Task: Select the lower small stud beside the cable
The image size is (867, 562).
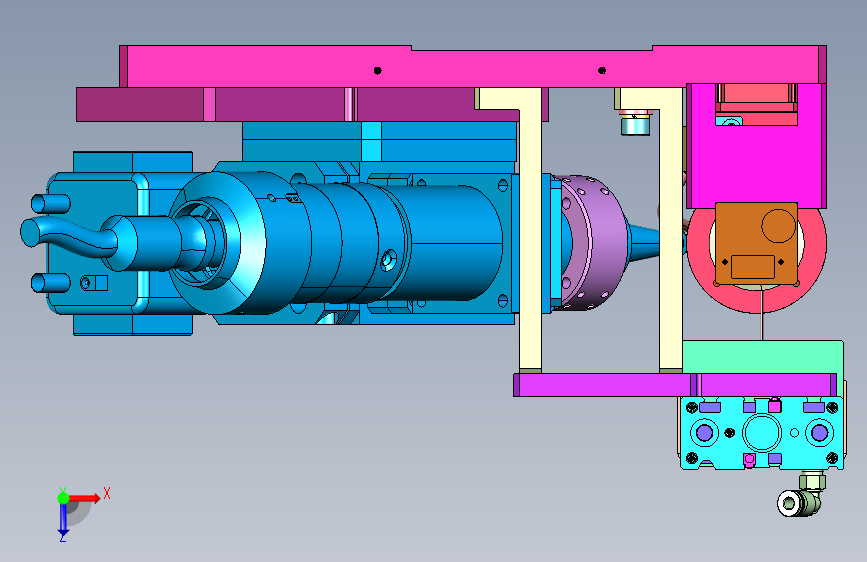Action: [51, 283]
